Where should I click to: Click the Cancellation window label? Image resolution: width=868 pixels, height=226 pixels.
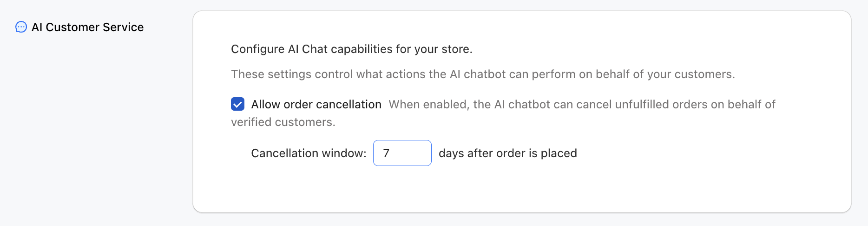(x=309, y=153)
